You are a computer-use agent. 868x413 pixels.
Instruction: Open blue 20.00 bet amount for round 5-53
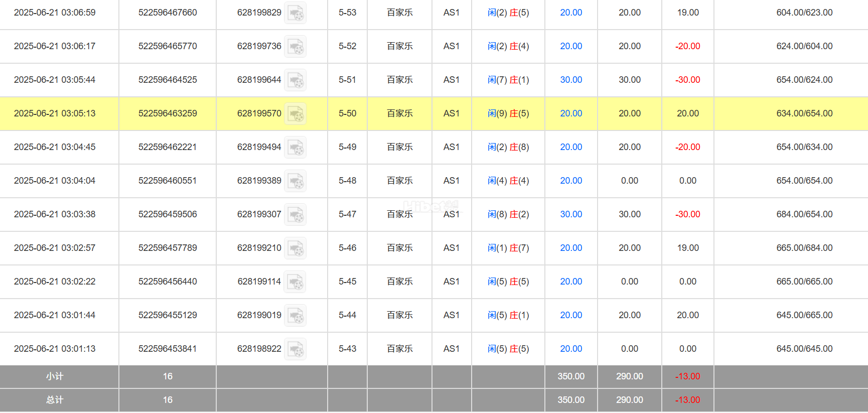coord(571,13)
